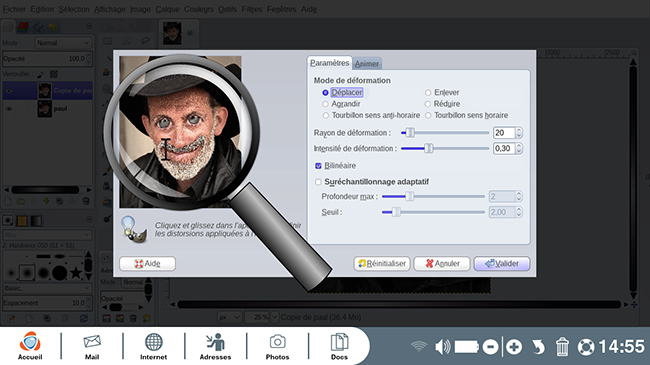The width and height of the screenshot is (650, 365).
Task: Open the Docs documents icon
Action: [x=339, y=346]
